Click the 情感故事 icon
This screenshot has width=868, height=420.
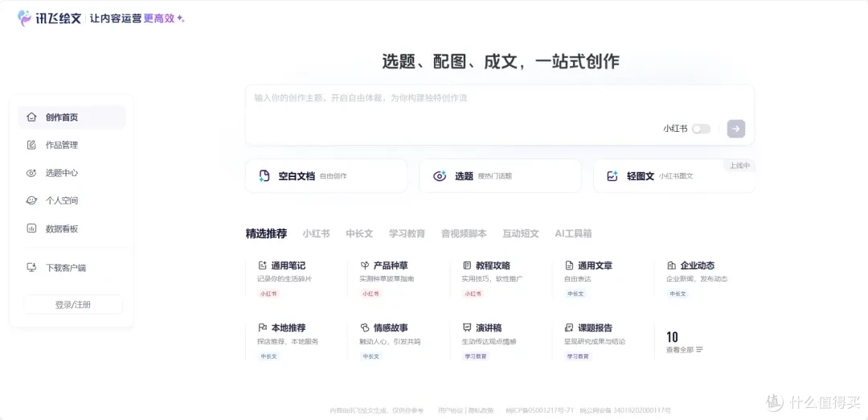[365, 327]
